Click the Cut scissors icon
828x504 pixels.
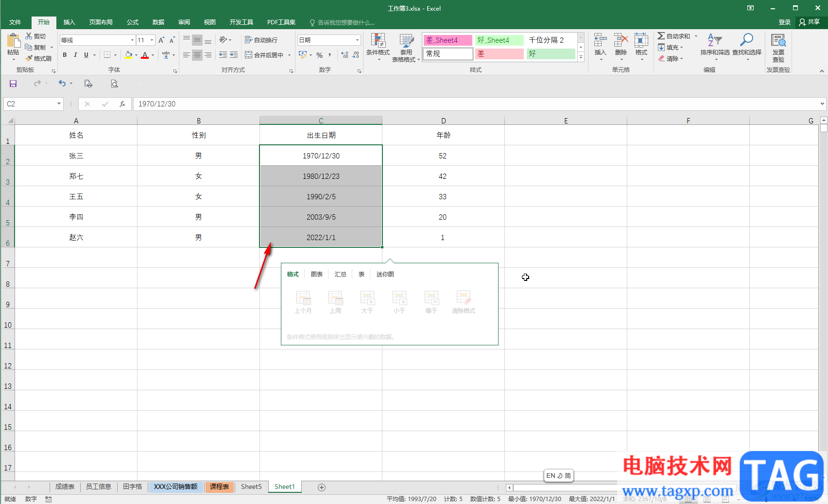click(29, 36)
